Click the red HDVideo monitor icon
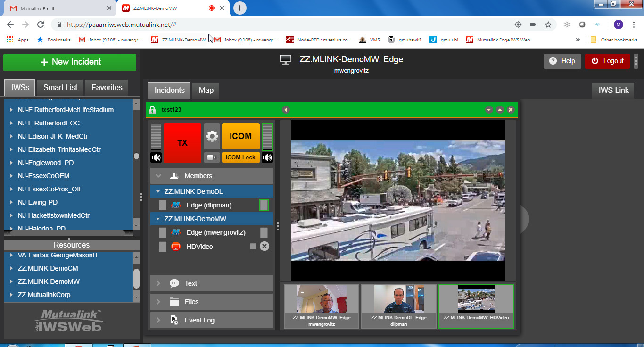The width and height of the screenshot is (644, 347). tap(176, 246)
